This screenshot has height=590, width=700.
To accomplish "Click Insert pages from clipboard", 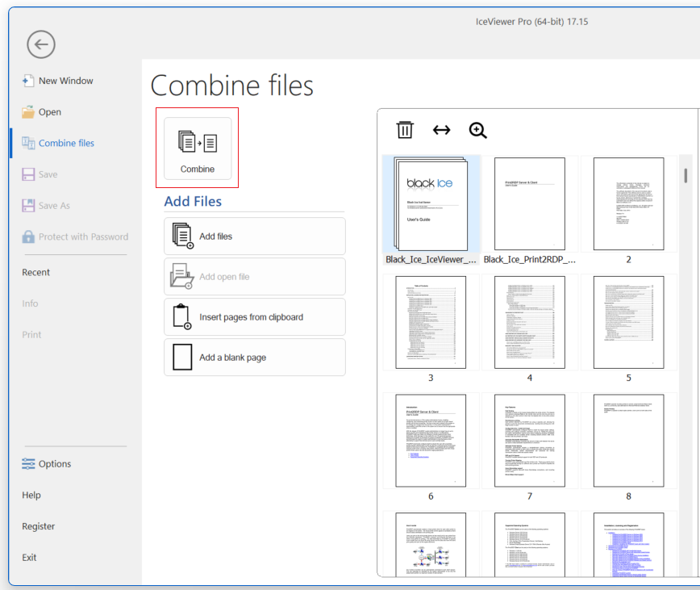I will click(x=255, y=316).
